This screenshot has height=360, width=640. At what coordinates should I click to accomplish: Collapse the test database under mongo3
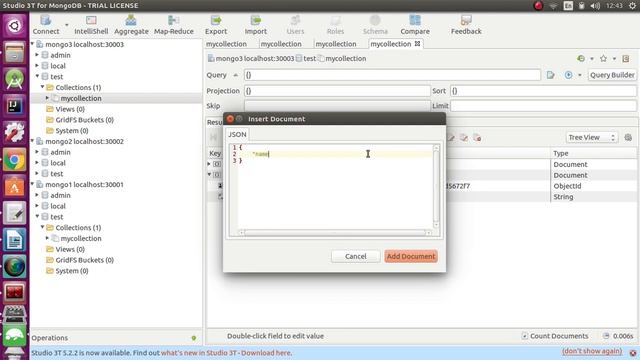click(x=37, y=76)
